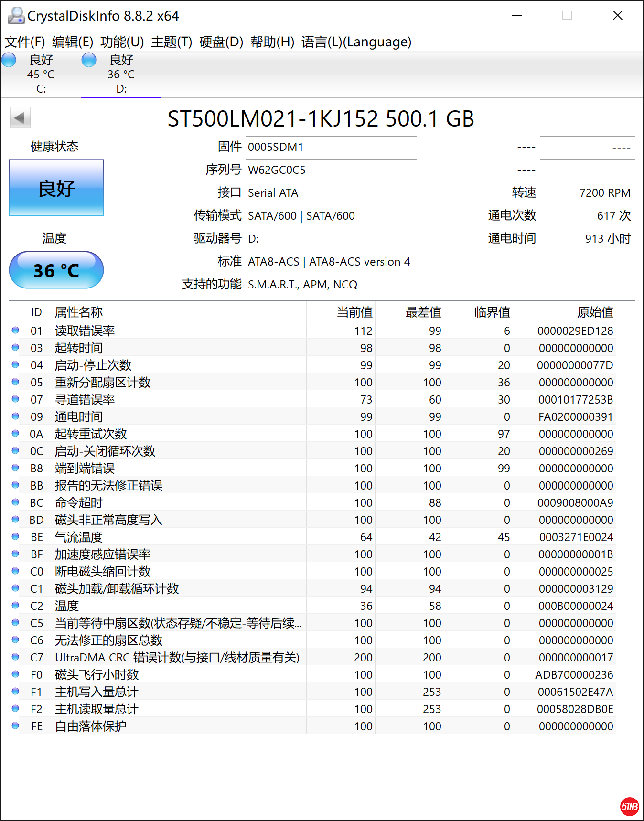Click the previous disk arrow button
Image resolution: width=644 pixels, height=821 pixels.
pyautogui.click(x=20, y=117)
